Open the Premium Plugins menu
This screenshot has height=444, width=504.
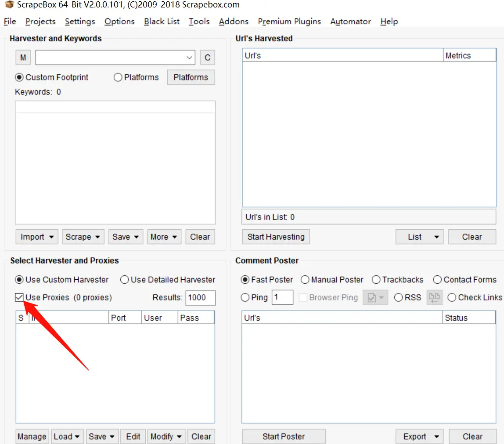click(x=289, y=22)
